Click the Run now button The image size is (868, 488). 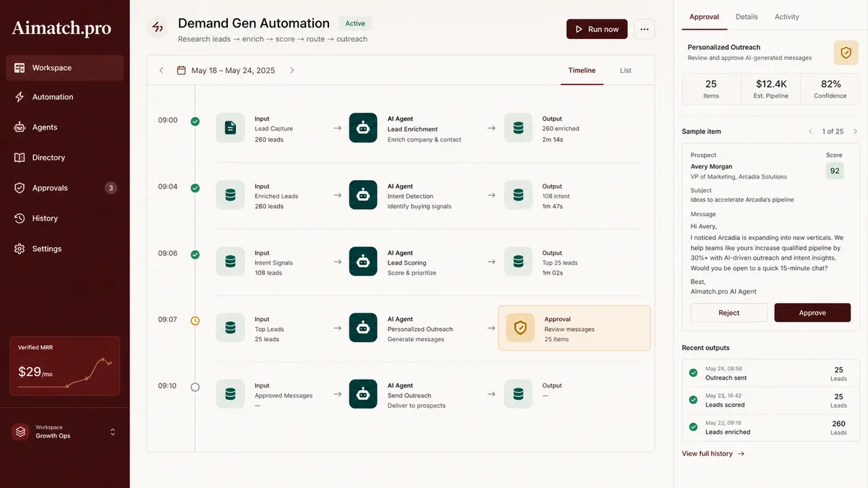click(x=597, y=29)
